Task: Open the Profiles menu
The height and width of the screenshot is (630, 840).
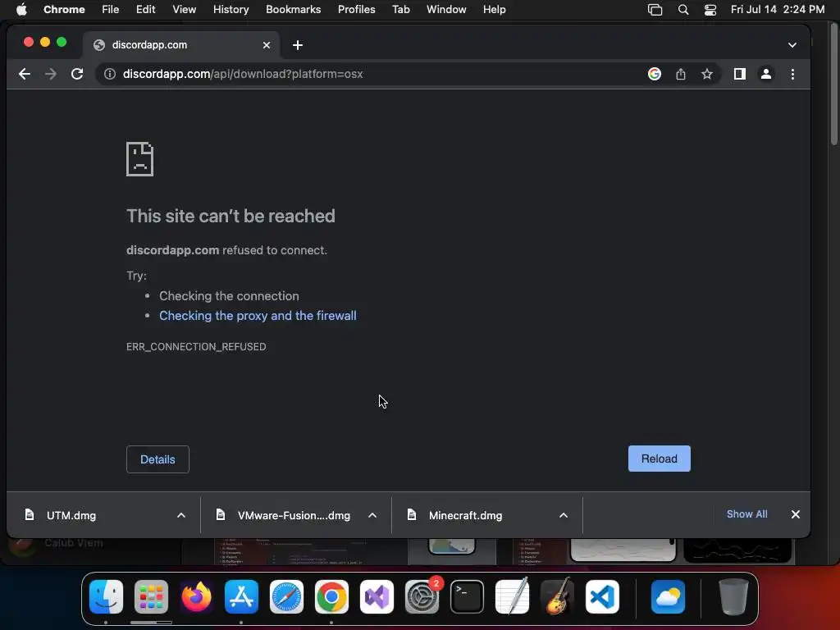Action: pos(356,10)
